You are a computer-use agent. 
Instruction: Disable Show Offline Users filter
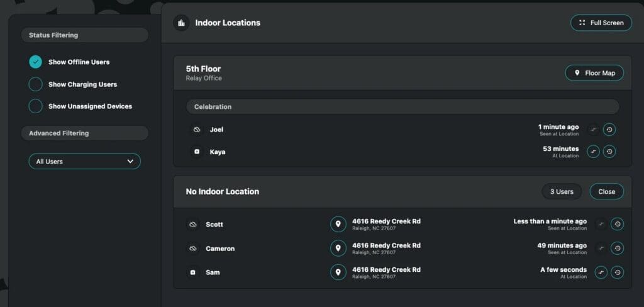pyautogui.click(x=35, y=62)
